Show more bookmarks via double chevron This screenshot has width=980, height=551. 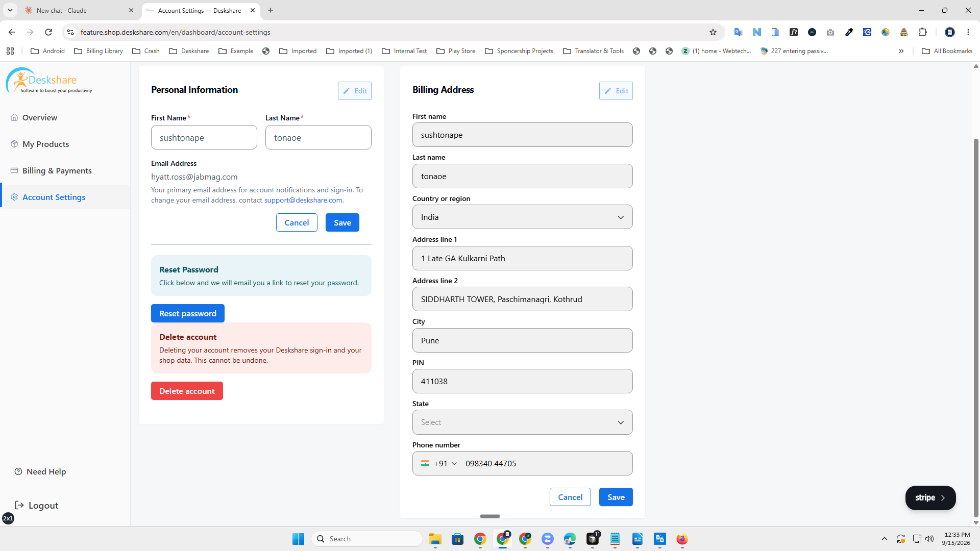(x=901, y=51)
